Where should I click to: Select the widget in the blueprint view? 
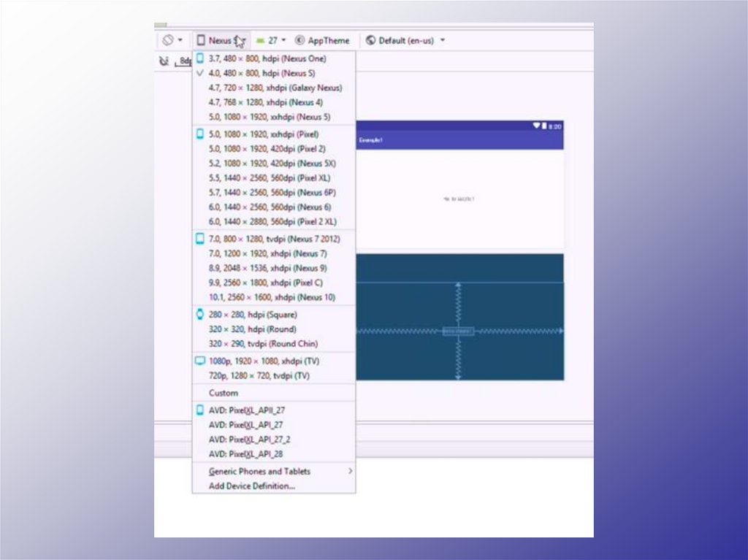point(458,331)
